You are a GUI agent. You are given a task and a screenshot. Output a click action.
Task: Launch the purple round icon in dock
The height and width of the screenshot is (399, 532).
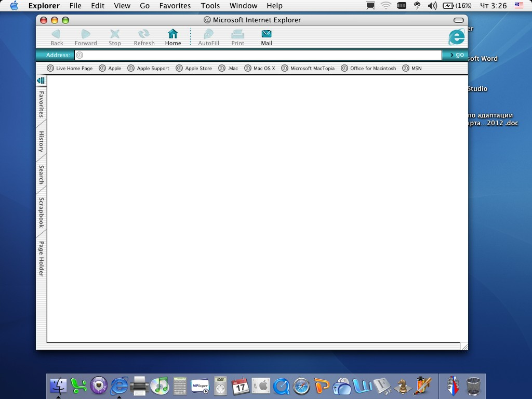point(99,386)
